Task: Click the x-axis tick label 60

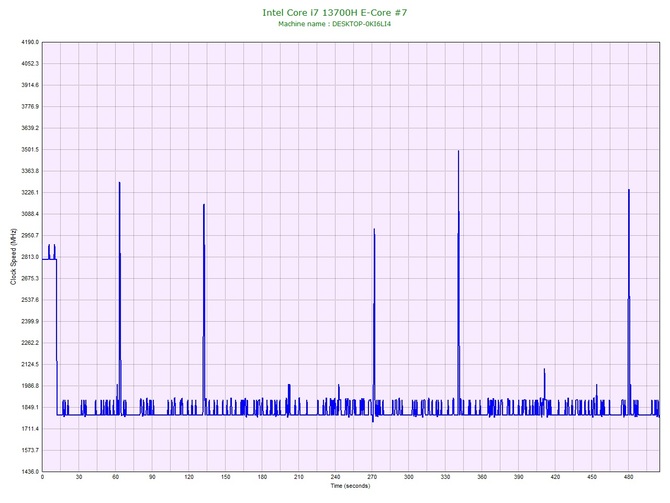Action: (115, 477)
